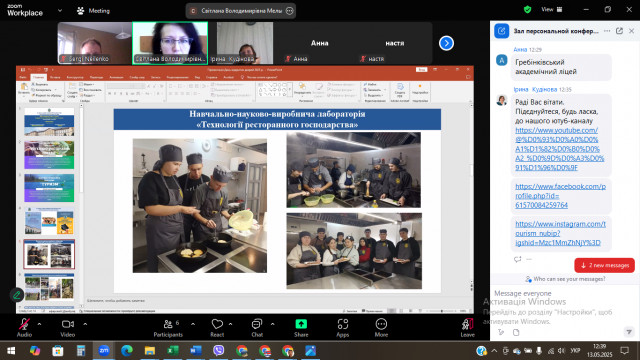Open the Facebook profile link in chat

click(x=560, y=196)
